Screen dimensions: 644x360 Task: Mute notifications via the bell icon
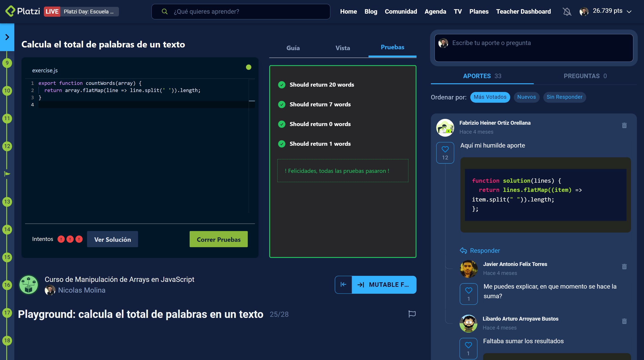coord(567,11)
